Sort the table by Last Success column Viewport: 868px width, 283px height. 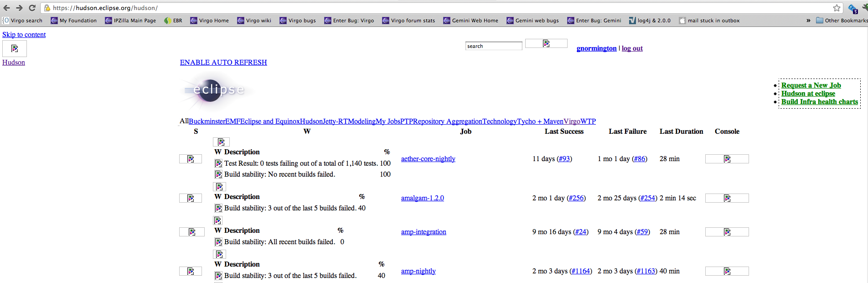point(564,131)
